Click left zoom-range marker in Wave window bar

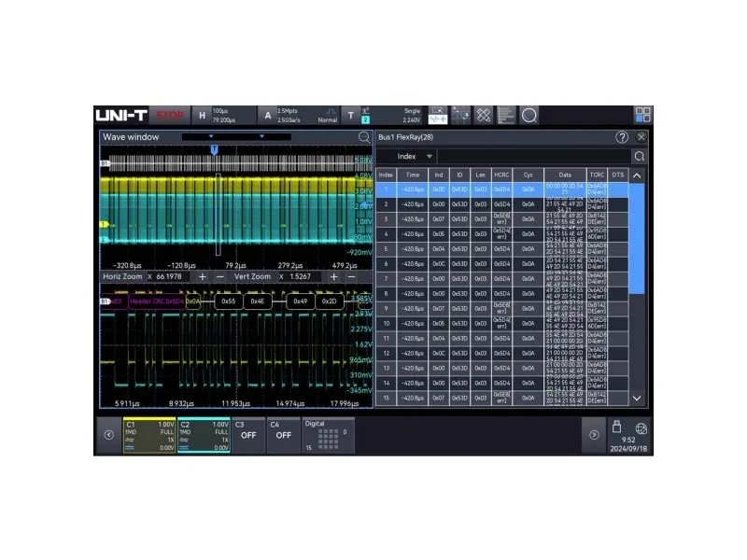(x=211, y=136)
